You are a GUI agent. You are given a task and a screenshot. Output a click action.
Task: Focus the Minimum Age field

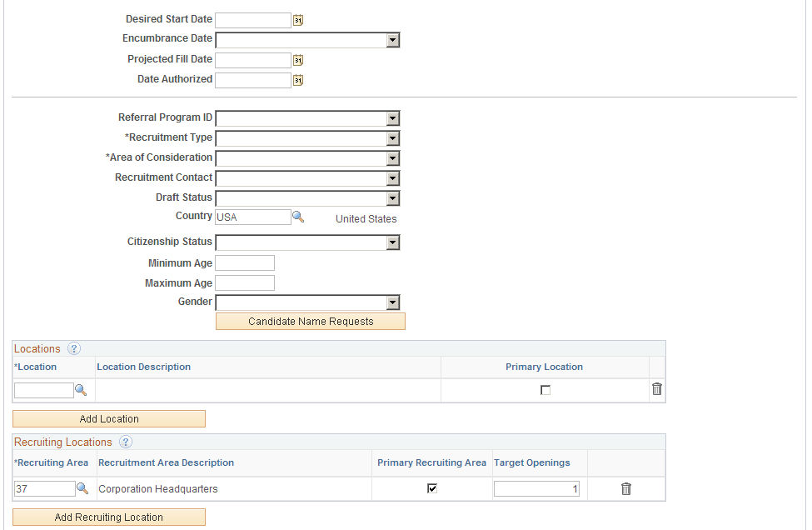[245, 263]
